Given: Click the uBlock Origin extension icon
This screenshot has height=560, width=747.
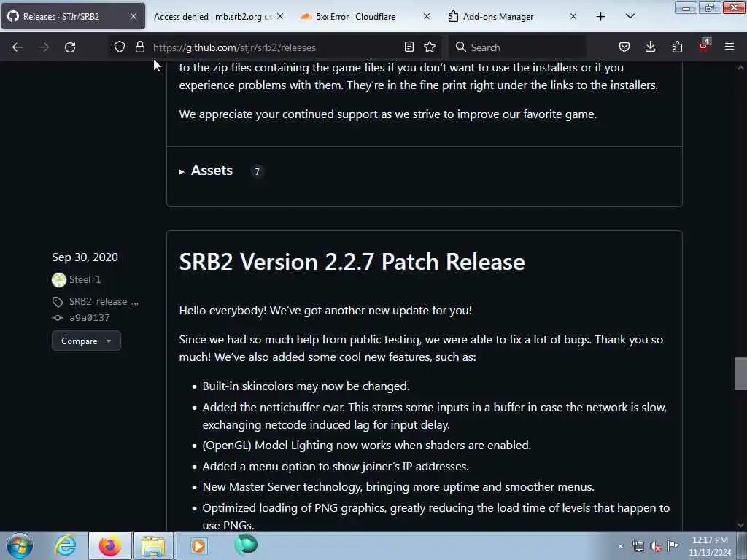Looking at the screenshot, I should click(704, 46).
